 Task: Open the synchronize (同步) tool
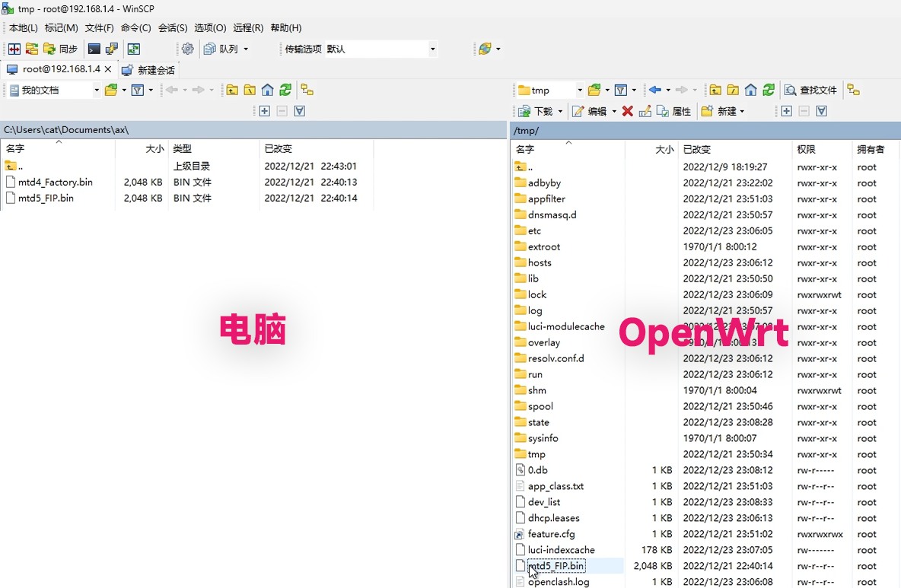60,49
